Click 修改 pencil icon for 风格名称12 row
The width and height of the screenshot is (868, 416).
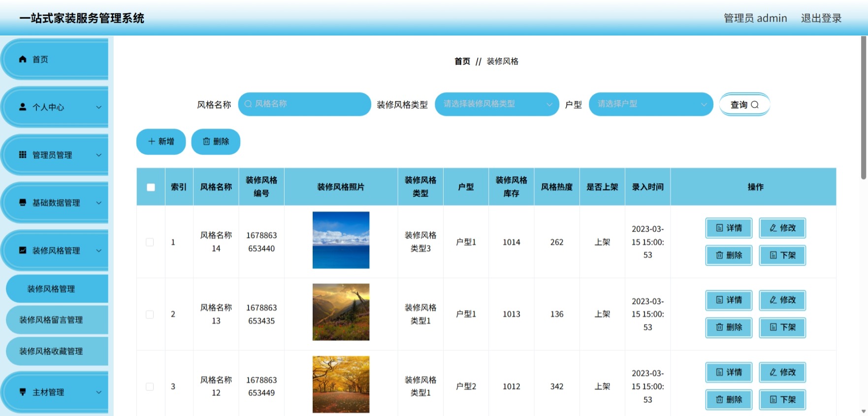pyautogui.click(x=773, y=372)
